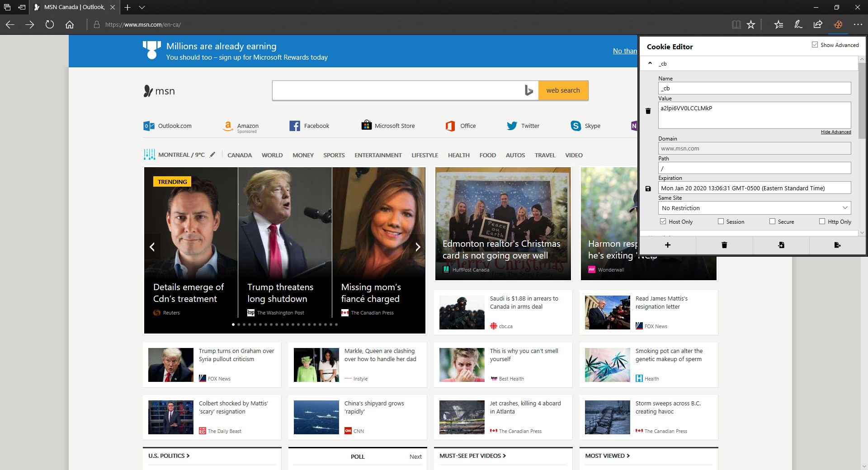Viewport: 868px width, 470px height.
Task: Share this page
Action: pos(818,24)
